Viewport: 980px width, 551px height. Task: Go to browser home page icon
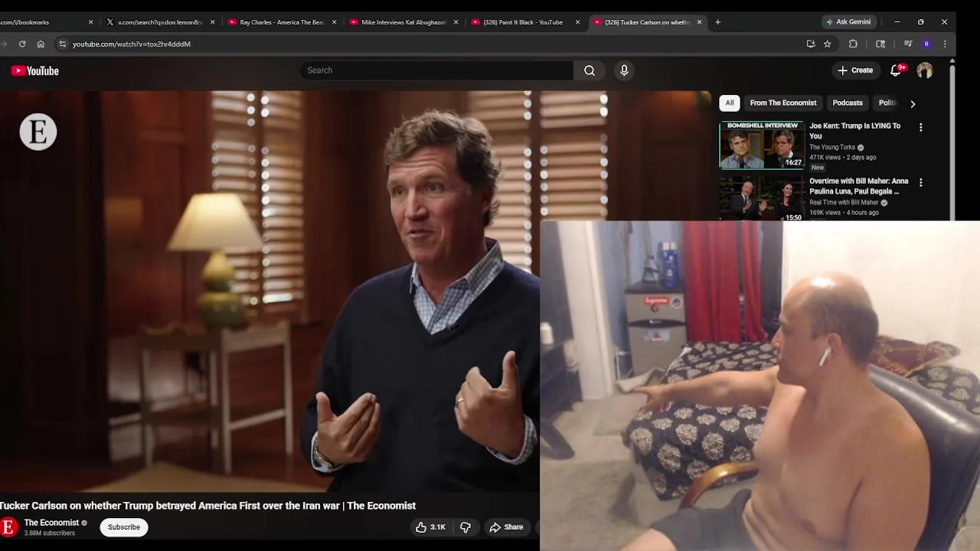click(41, 44)
